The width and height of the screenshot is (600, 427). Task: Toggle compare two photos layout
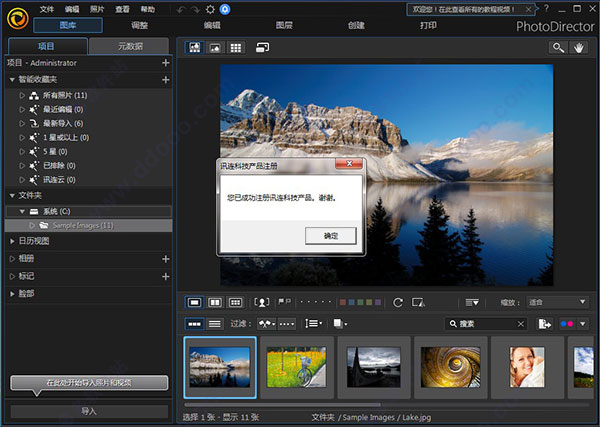coord(215,302)
